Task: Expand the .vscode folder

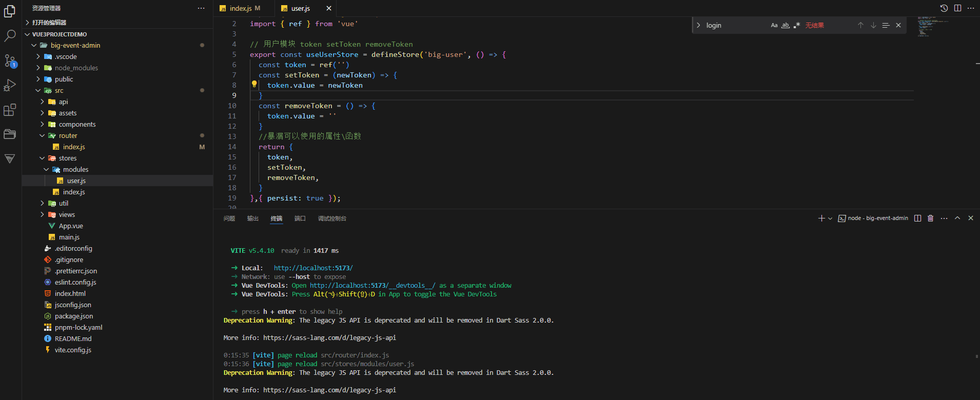Action: (117, 56)
